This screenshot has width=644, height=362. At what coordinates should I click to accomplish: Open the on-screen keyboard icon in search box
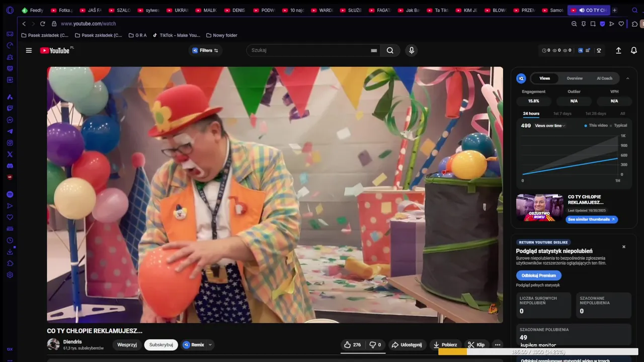tap(374, 50)
